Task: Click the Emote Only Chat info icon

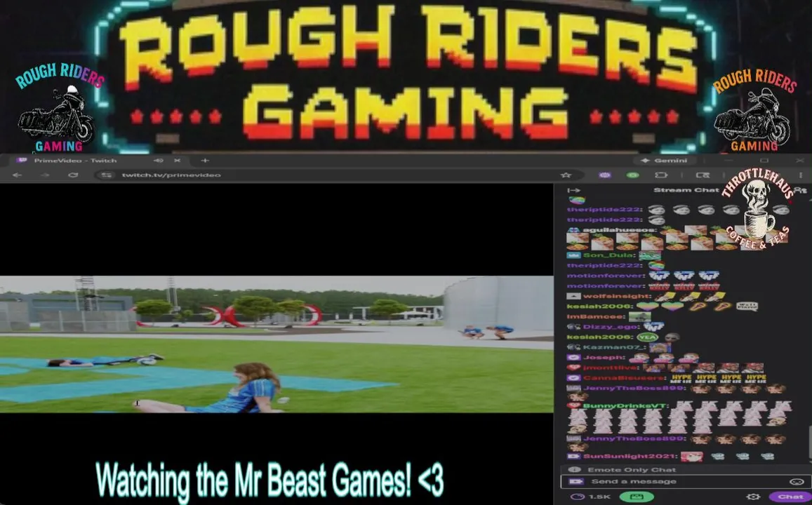Action: (574, 470)
